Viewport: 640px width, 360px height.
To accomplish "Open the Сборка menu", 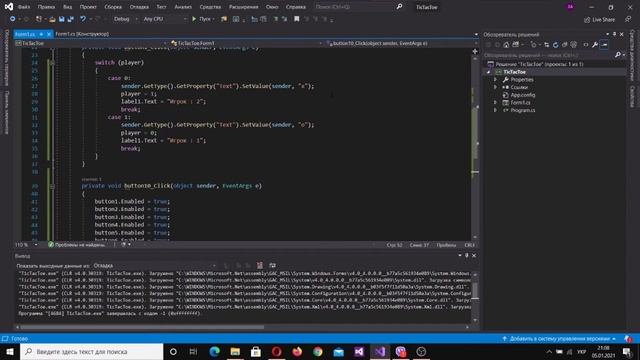I will [113, 7].
